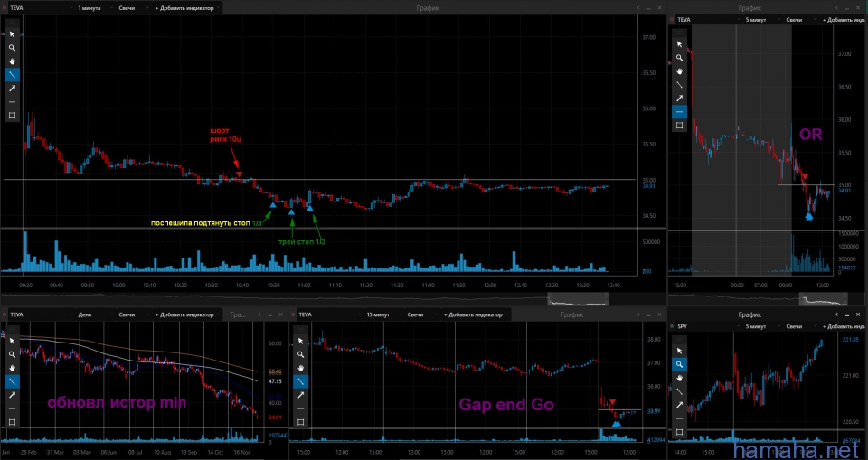Click the toolbar drag handle in the 1-minute chart
The width and height of the screenshot is (868, 460).
click(12, 23)
